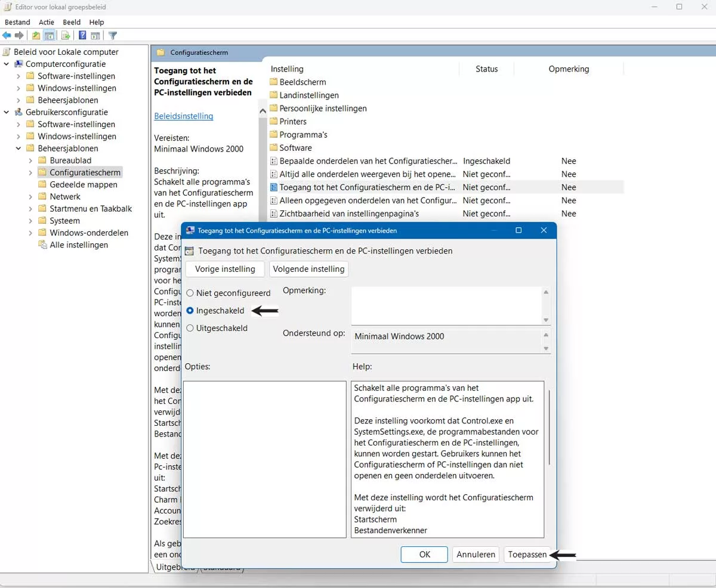
Task: Click the 'Vorige instelling' button
Action: tap(225, 269)
